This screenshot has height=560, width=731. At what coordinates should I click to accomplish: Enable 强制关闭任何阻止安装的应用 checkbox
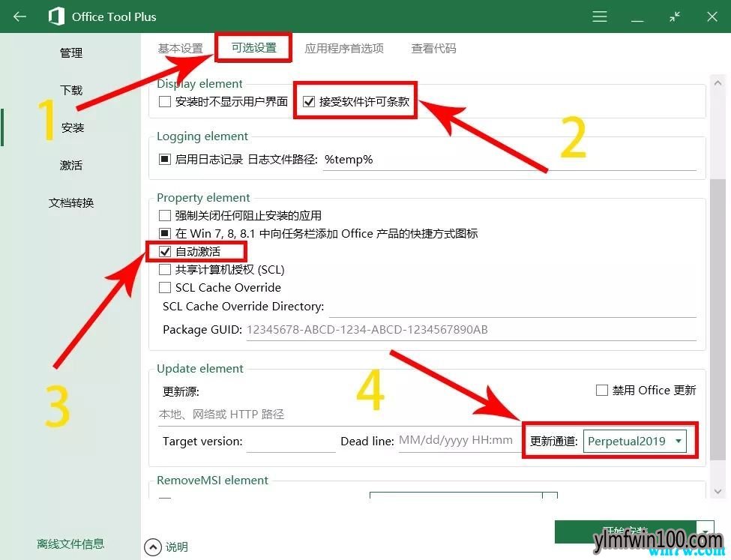coord(164,215)
